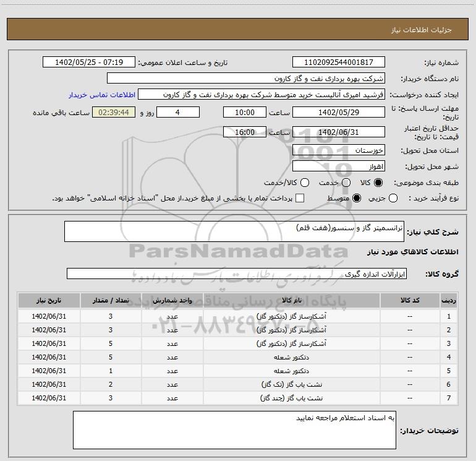
Task: Click the delivery city field اهواز
Action: [339, 166]
